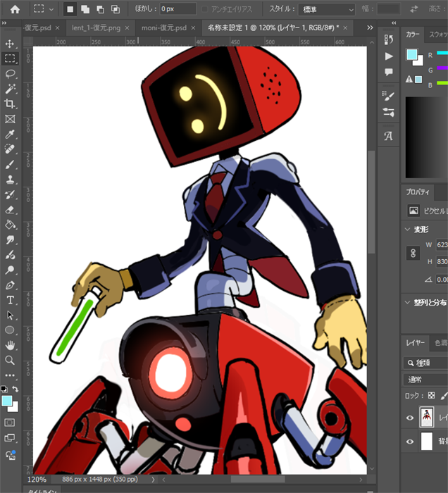Switch to the moni-復元.psd tab

click(x=164, y=27)
